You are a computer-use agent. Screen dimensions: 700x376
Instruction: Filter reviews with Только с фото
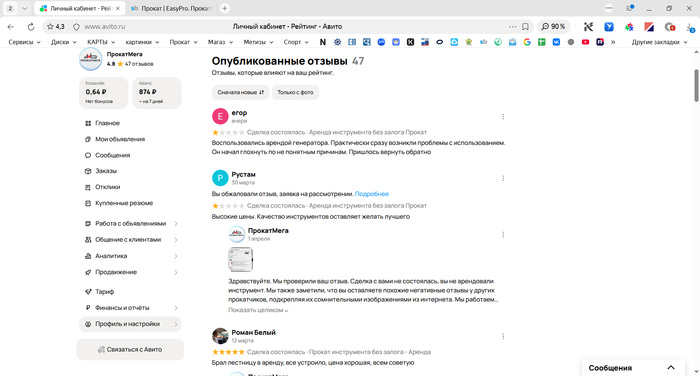click(295, 92)
